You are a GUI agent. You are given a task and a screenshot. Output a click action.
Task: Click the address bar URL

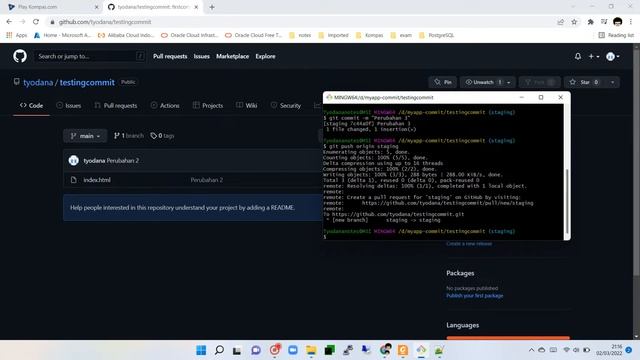(x=105, y=22)
